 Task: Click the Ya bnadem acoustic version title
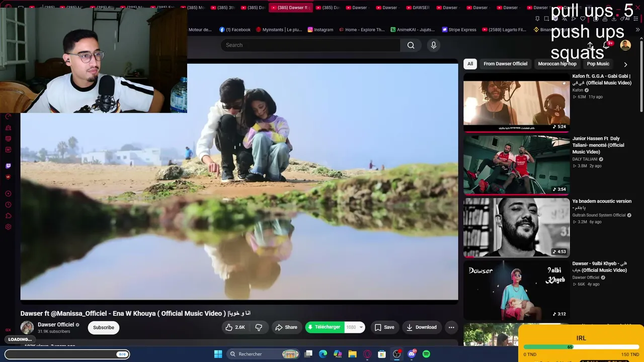pyautogui.click(x=602, y=204)
